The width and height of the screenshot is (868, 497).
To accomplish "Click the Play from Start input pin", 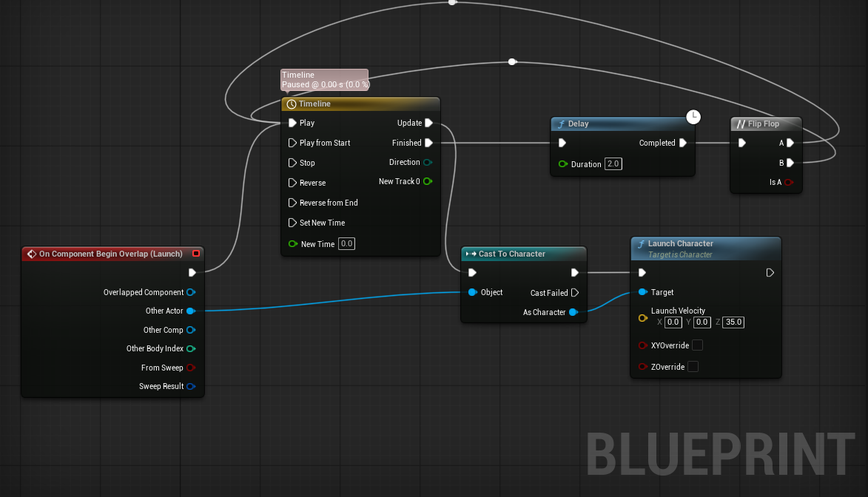I will [292, 143].
